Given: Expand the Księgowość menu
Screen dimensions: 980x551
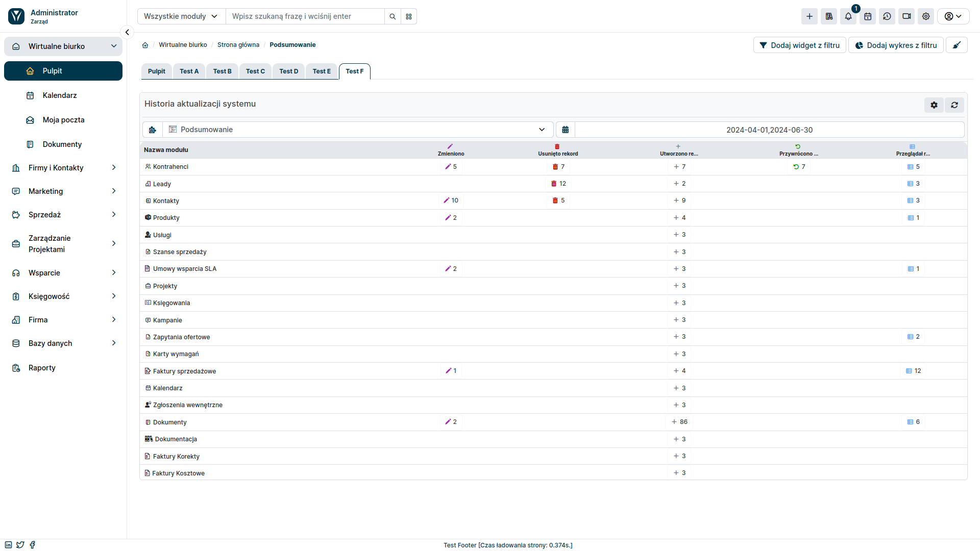Looking at the screenshot, I should (x=63, y=296).
